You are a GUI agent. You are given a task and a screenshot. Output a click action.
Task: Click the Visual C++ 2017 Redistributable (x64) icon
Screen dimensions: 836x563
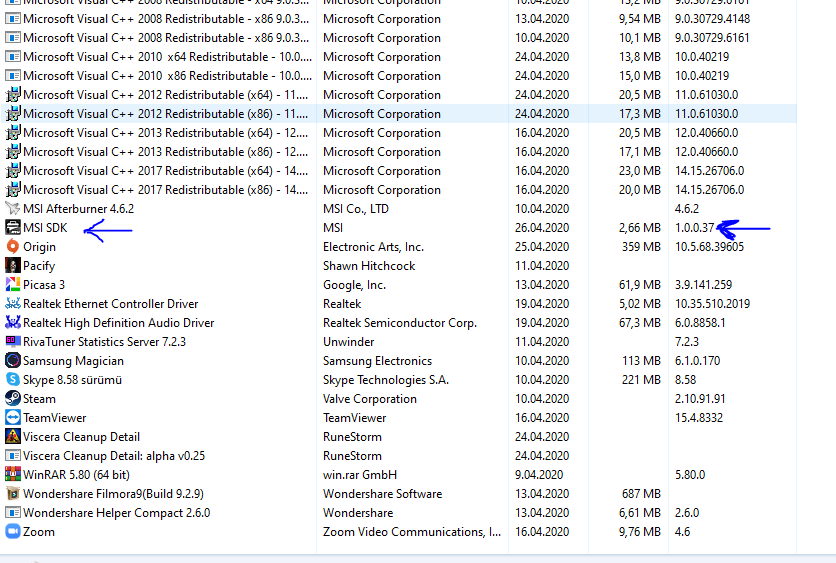13,171
